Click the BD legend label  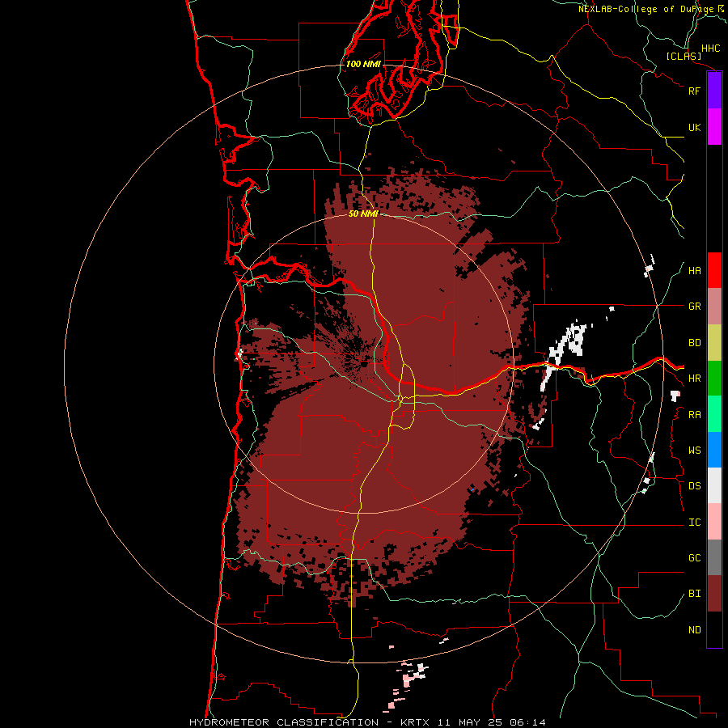coord(694,343)
